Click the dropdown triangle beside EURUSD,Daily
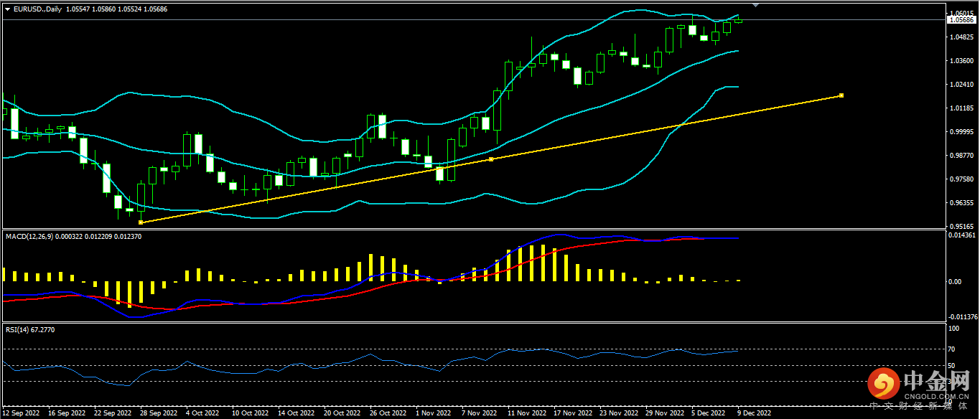The width and height of the screenshot is (980, 419). coord(8,9)
